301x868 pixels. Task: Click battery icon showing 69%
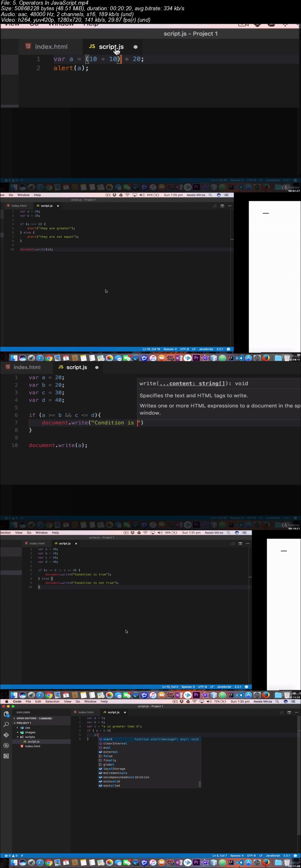[x=175, y=533]
